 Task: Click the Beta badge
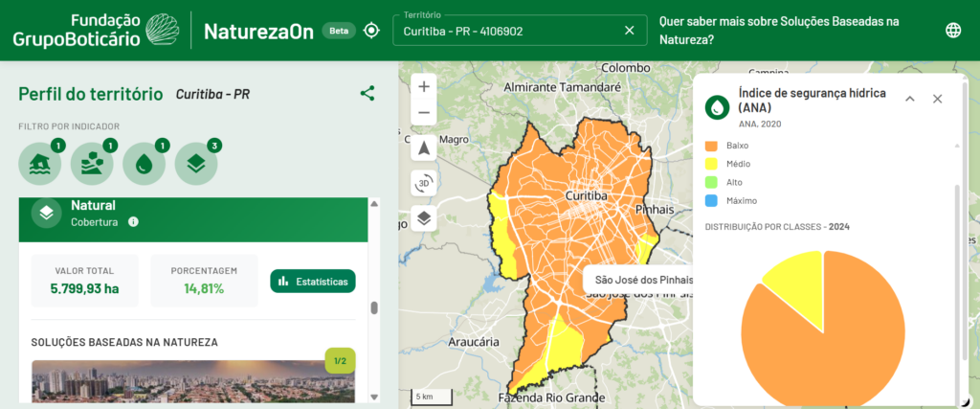pos(339,31)
